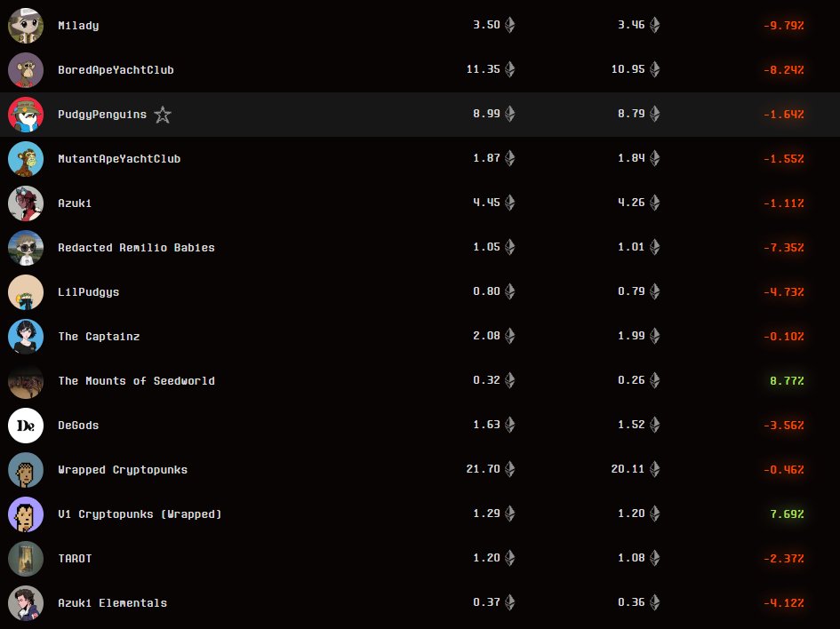Click the Ethereum icon beside Azuki Elementals' 0.36
840x629 pixels.
(x=654, y=602)
